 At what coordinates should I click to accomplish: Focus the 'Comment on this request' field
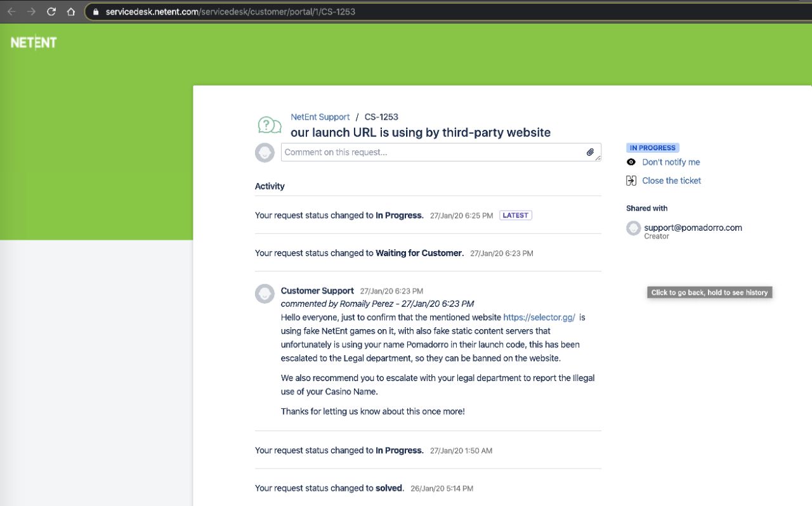click(441, 152)
